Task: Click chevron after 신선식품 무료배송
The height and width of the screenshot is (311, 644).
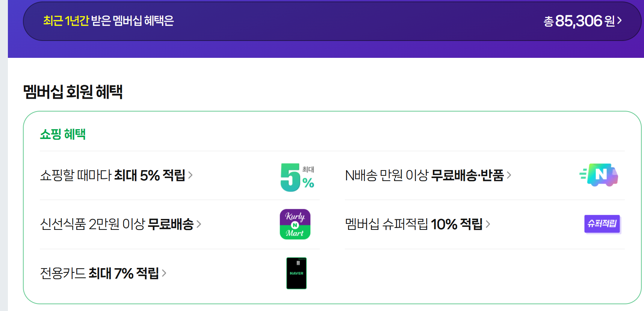Action: tap(199, 224)
